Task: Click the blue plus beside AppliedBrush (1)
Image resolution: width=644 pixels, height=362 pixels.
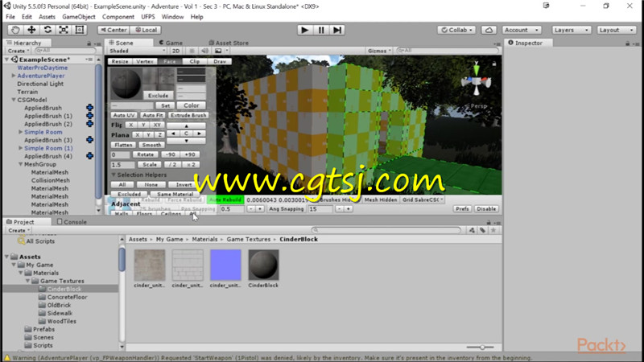Action: pyautogui.click(x=89, y=116)
